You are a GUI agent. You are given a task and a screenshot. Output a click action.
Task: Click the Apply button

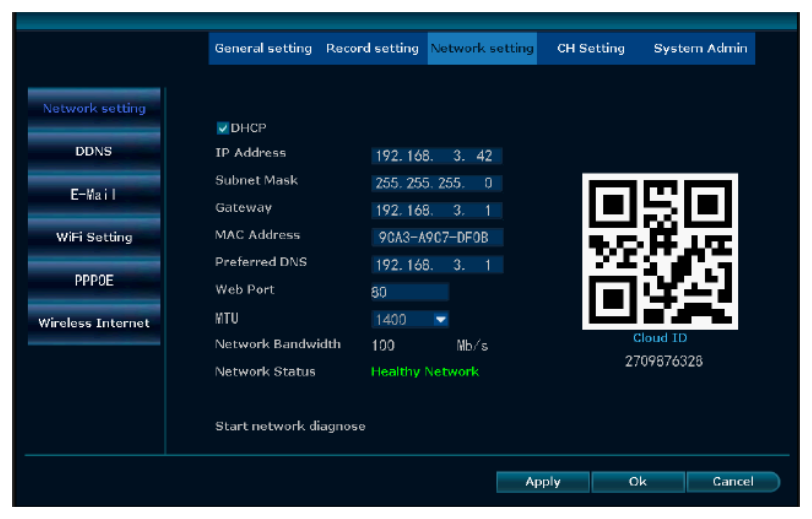(543, 482)
